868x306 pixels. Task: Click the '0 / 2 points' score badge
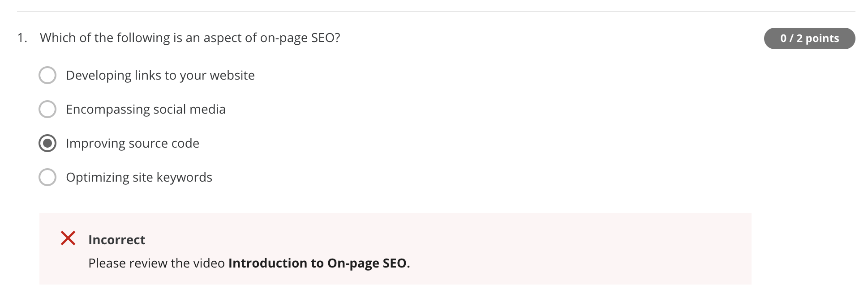[809, 38]
